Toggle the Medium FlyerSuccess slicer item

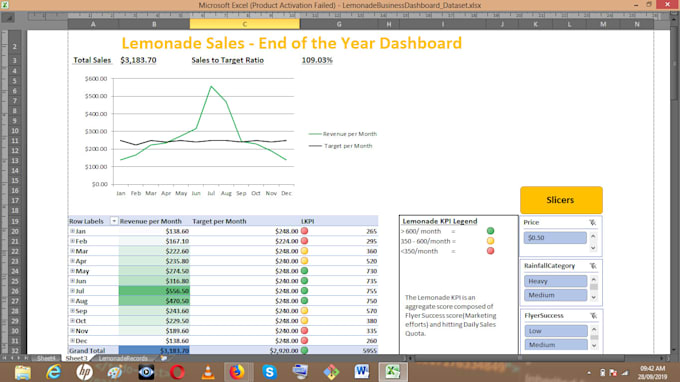pos(556,345)
